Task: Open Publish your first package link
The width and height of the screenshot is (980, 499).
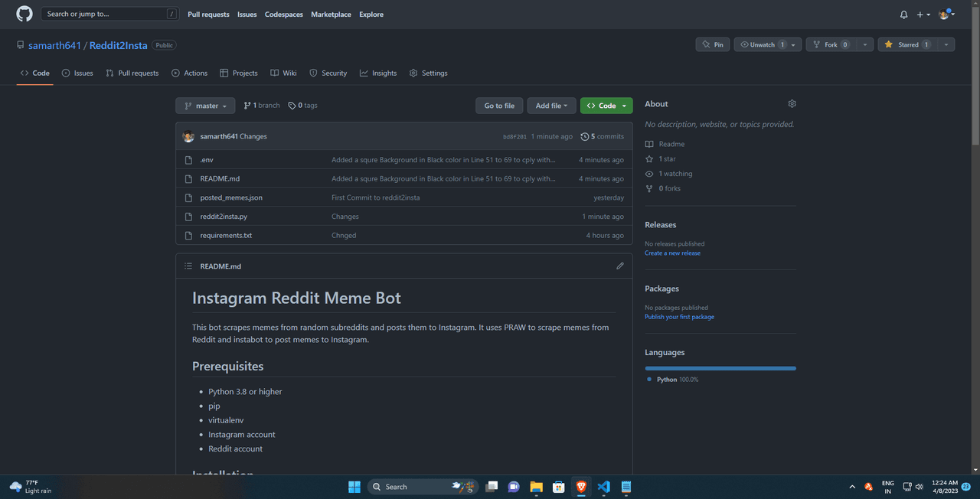Action: pos(679,317)
